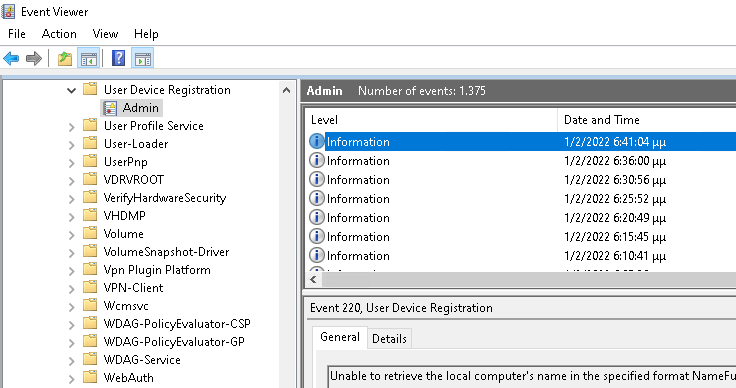The image size is (736, 388).
Task: Expand the VPN-Client tree node
Action: point(71,289)
